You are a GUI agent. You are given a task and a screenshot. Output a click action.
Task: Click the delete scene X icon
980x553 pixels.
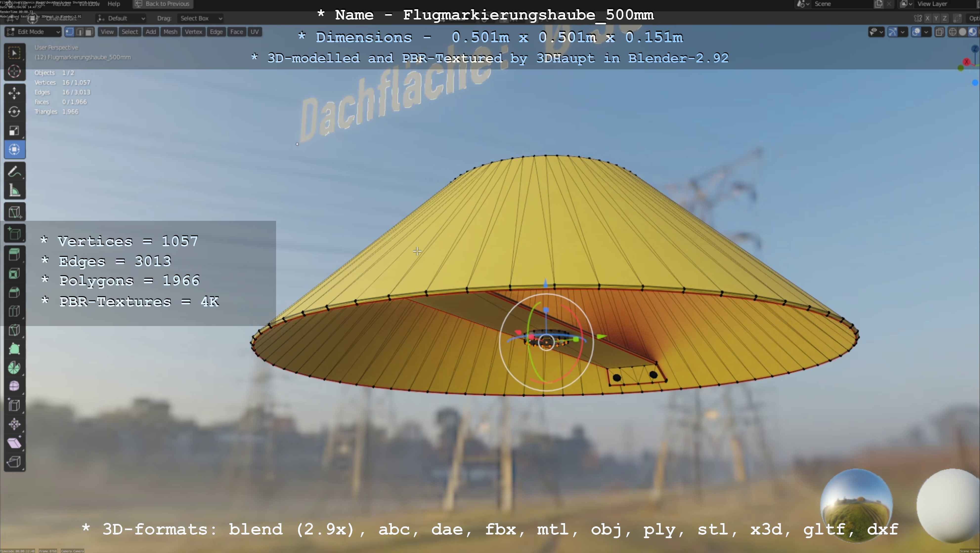(x=889, y=4)
